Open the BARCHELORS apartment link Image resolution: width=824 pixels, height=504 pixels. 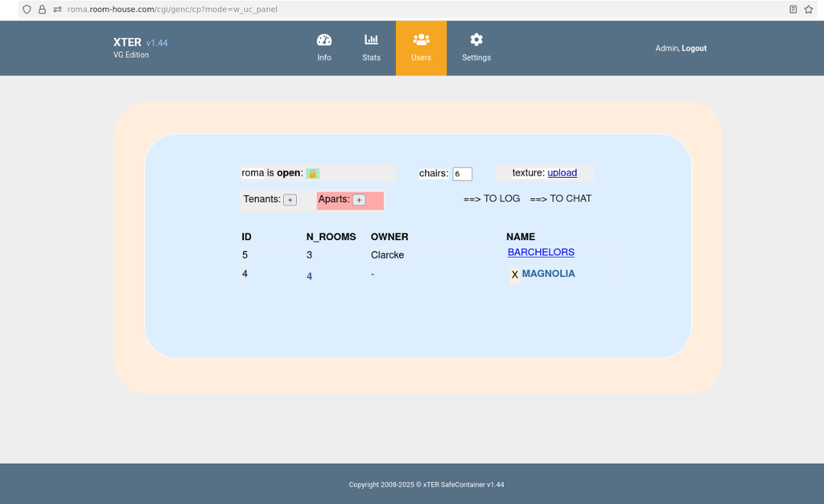click(541, 252)
